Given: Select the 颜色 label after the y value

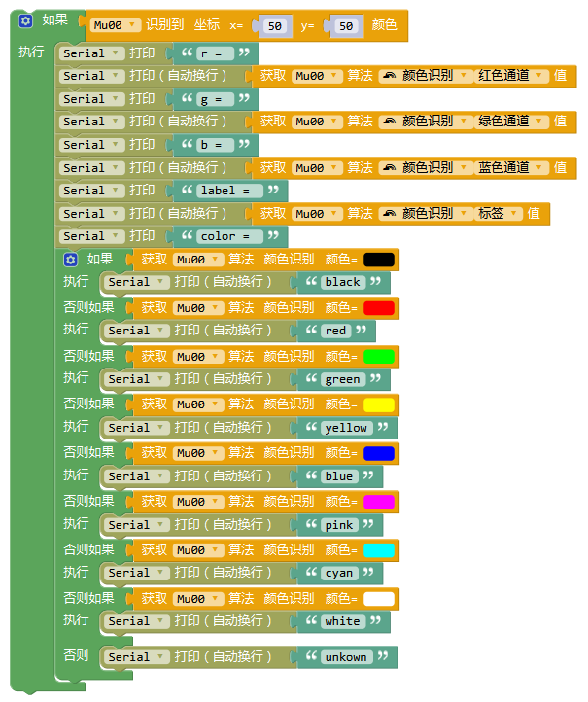Looking at the screenshot, I should click(x=385, y=24).
